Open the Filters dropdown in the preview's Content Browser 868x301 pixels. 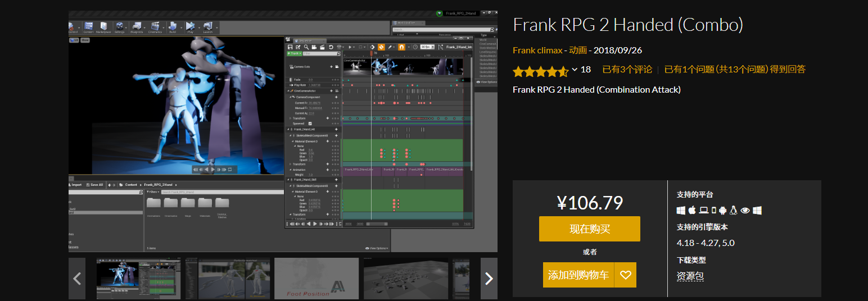click(x=153, y=192)
